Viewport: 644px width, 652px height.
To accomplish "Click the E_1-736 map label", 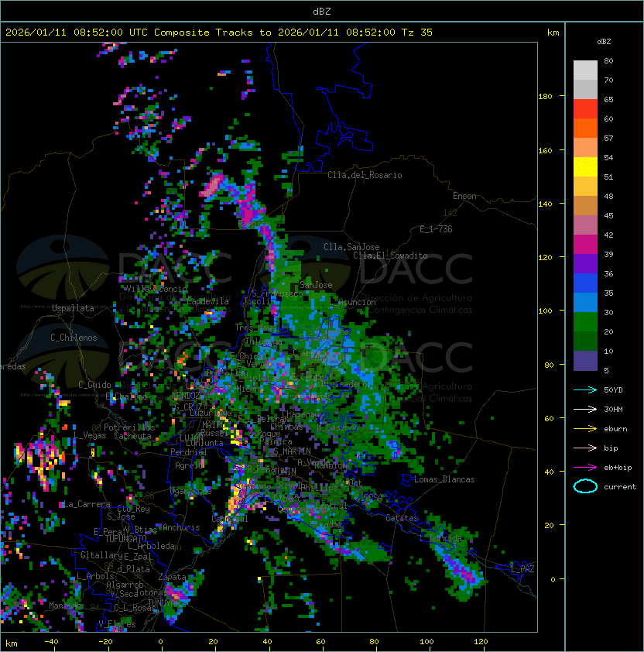I will (436, 229).
